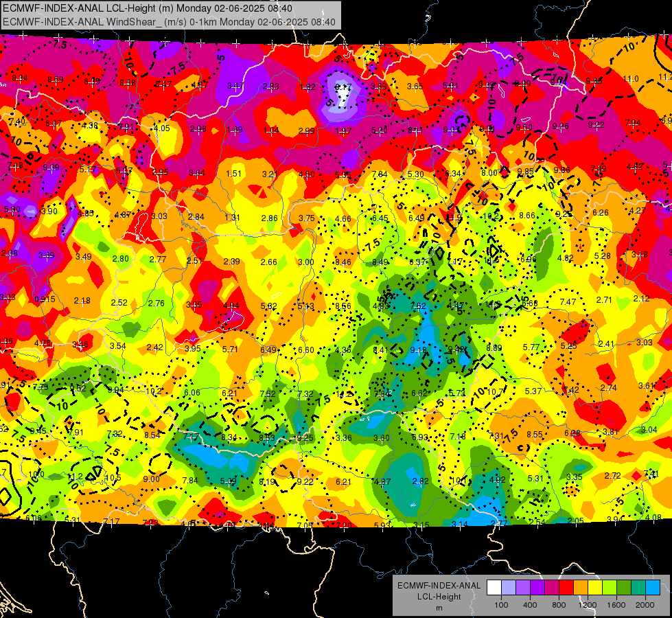Viewport: 672px width, 618px height.
Task: Click the map value '4.92'
Action: click(497, 480)
